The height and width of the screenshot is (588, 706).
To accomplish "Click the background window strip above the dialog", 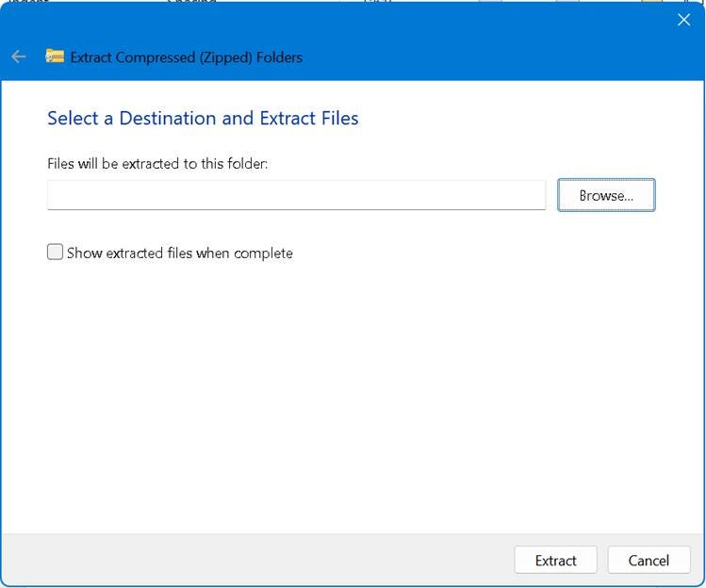I will [x=352, y=1].
